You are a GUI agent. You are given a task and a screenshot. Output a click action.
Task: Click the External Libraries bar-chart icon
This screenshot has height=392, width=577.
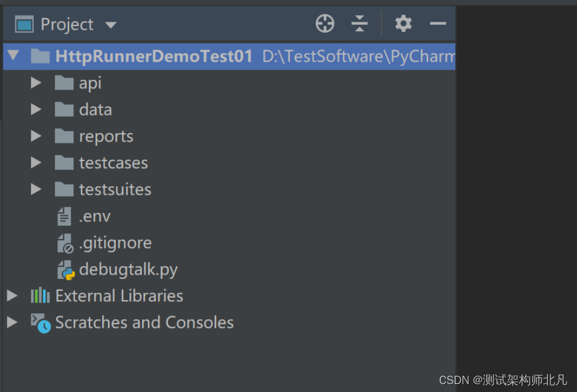(40, 296)
